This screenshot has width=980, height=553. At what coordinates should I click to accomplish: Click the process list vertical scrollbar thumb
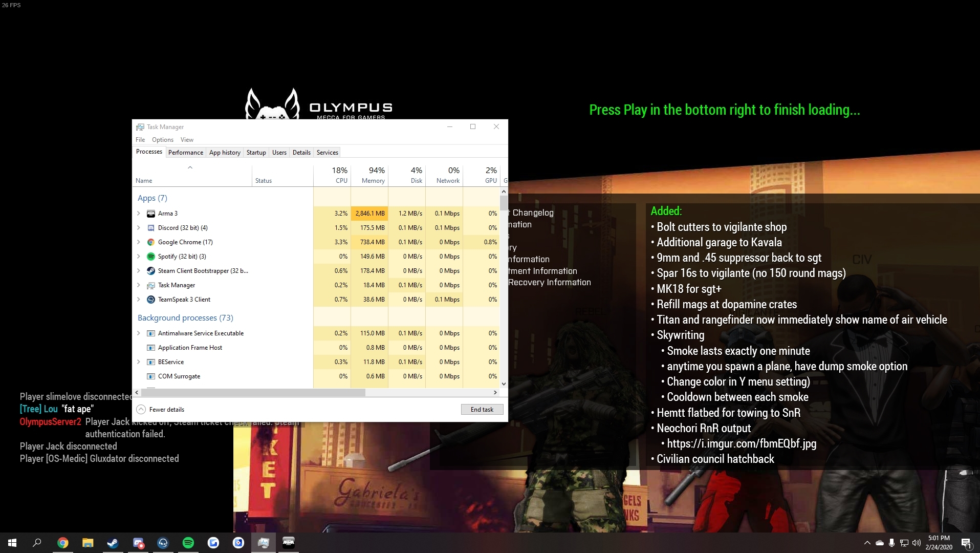click(x=504, y=203)
